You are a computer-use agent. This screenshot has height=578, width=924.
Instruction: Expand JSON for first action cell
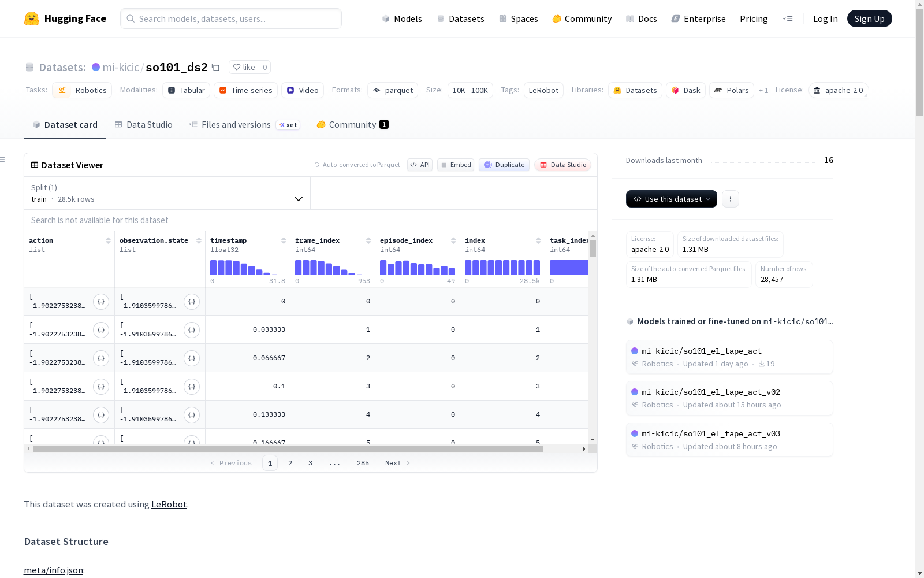101,302
